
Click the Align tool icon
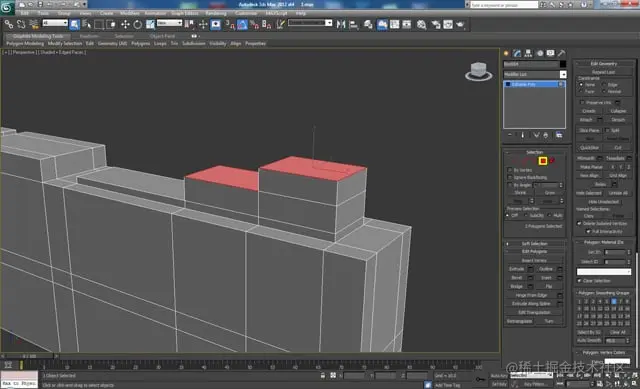point(353,24)
